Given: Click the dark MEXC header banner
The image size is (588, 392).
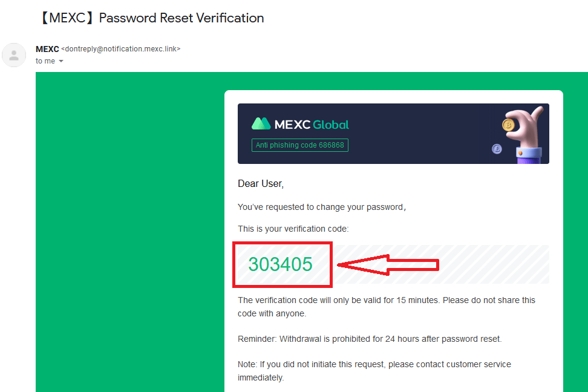Looking at the screenshot, I should 393,134.
